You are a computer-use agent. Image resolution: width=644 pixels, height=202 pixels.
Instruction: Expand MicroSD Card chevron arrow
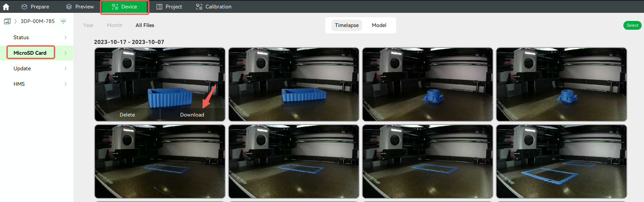click(x=66, y=53)
